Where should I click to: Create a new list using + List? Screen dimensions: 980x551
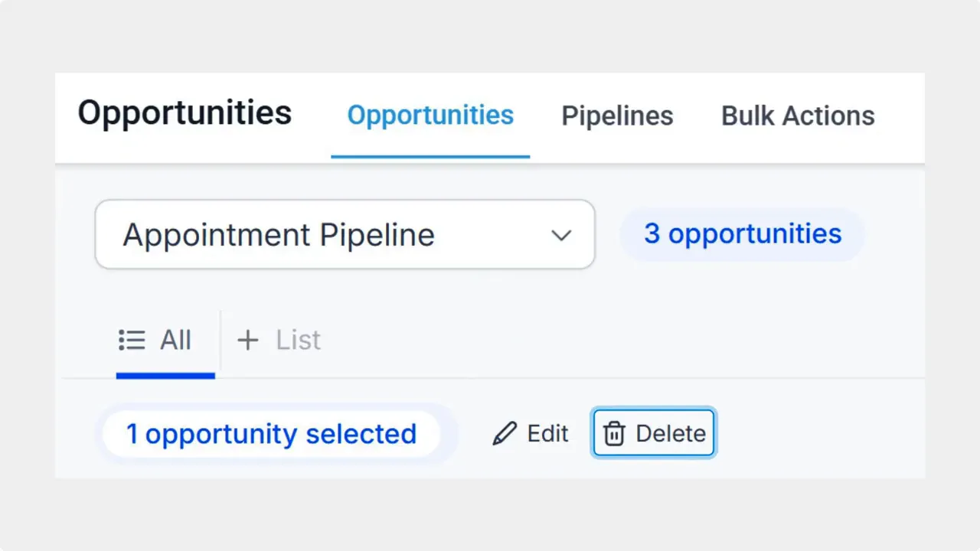click(x=279, y=341)
